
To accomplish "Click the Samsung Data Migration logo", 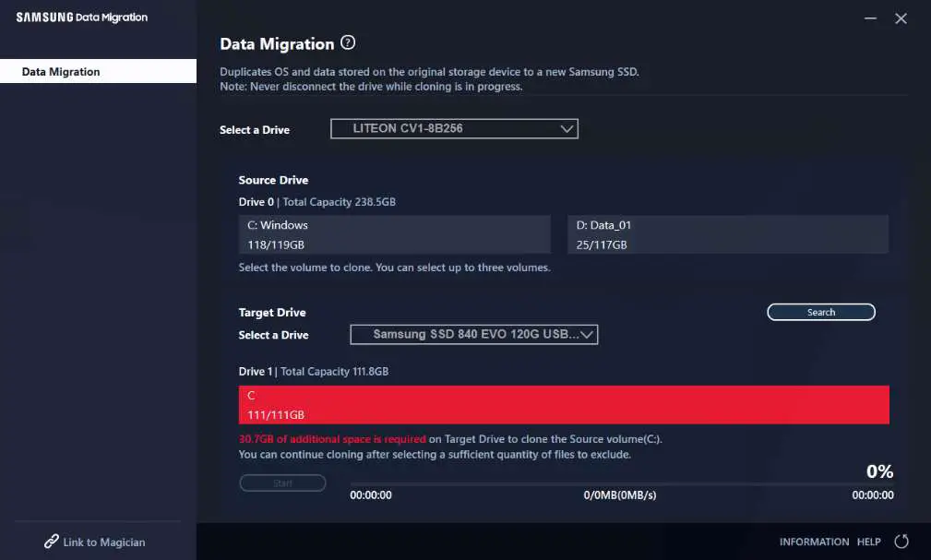I will coord(82,18).
